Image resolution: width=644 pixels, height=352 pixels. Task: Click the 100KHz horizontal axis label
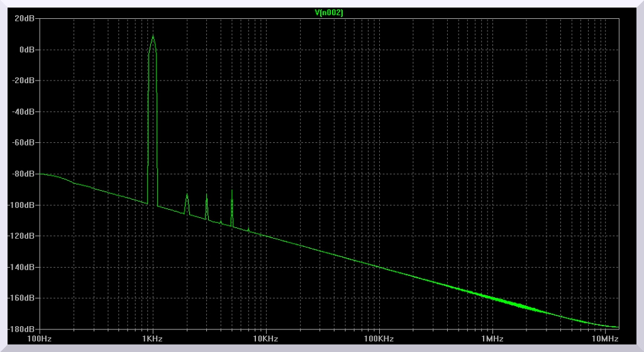tap(379, 339)
